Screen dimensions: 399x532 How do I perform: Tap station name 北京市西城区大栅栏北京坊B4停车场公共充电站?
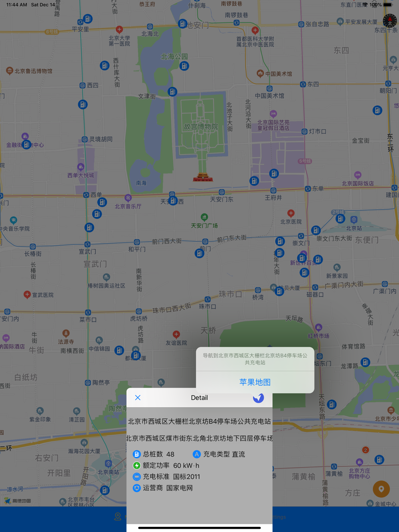pos(199,421)
